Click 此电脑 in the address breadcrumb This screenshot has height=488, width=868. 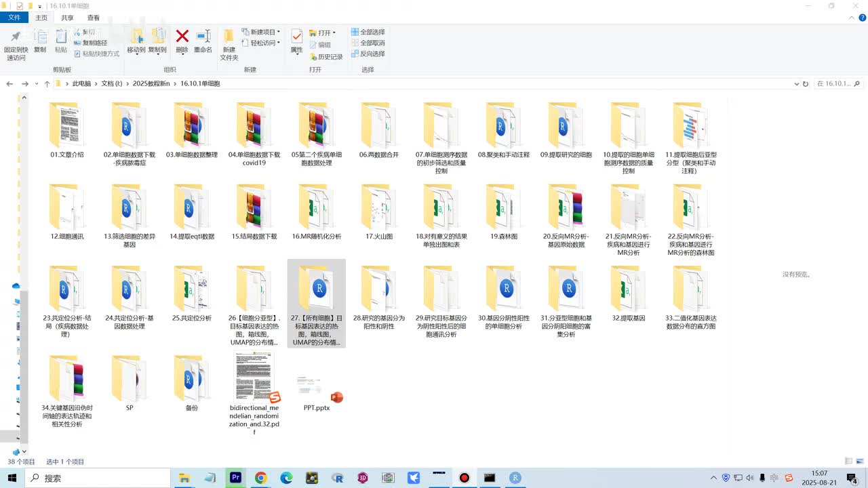pos(81,84)
